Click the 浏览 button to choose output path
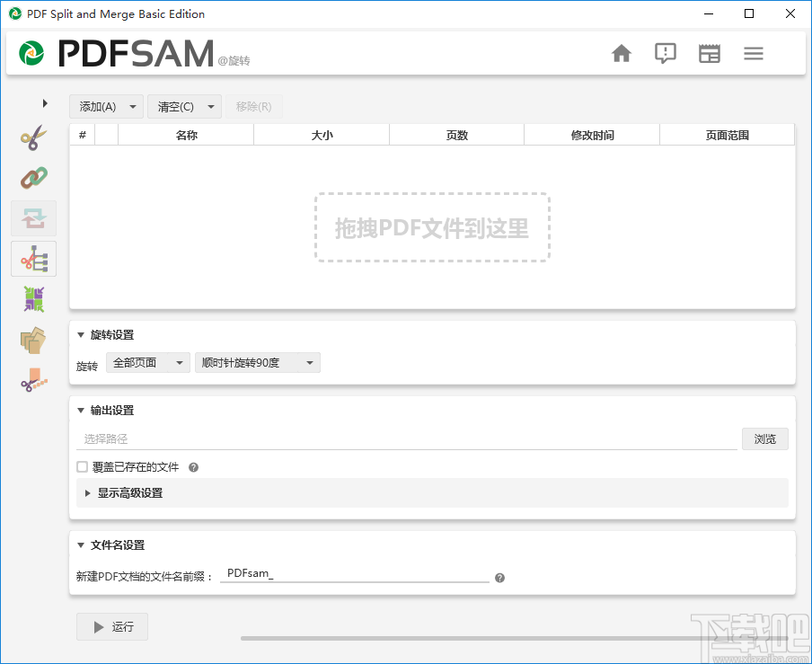Viewport: 812px width, 664px height. [764, 438]
